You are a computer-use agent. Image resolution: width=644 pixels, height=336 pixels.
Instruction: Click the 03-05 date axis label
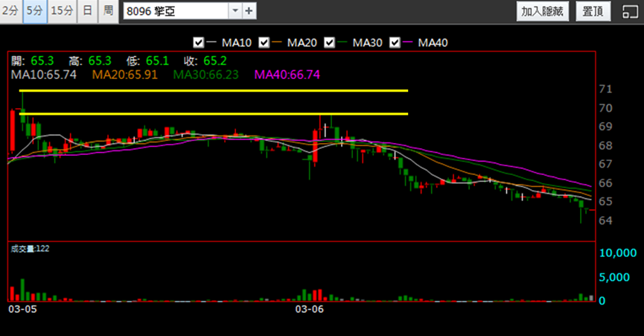point(22,309)
